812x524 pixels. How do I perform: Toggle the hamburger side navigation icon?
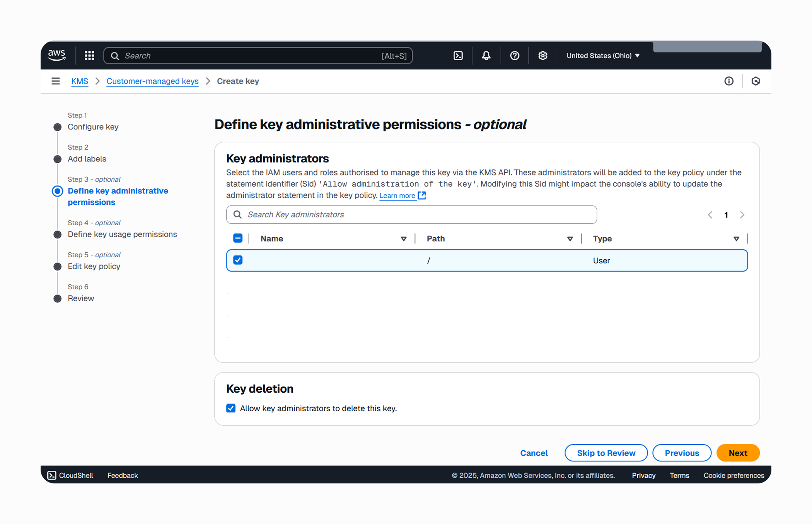(x=56, y=81)
